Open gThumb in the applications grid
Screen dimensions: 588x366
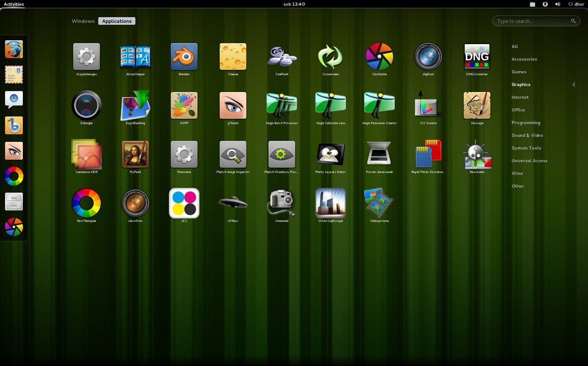[x=233, y=105]
